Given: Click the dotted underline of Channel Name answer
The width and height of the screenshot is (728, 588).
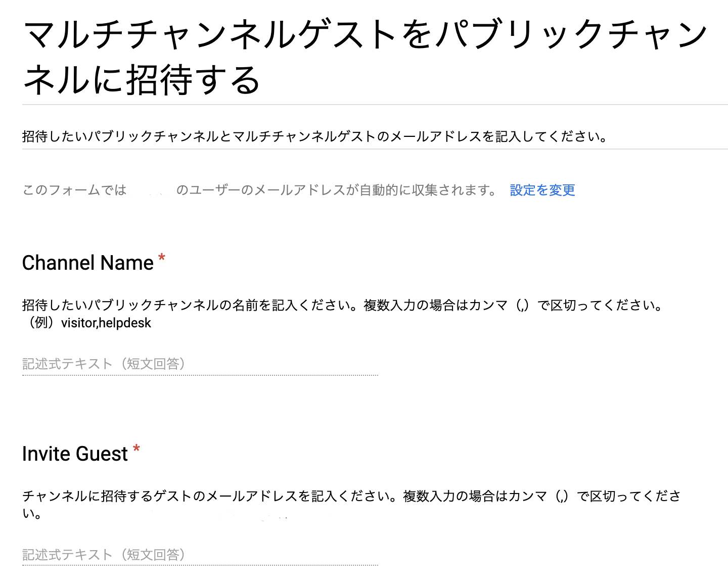Looking at the screenshot, I should pos(200,375).
